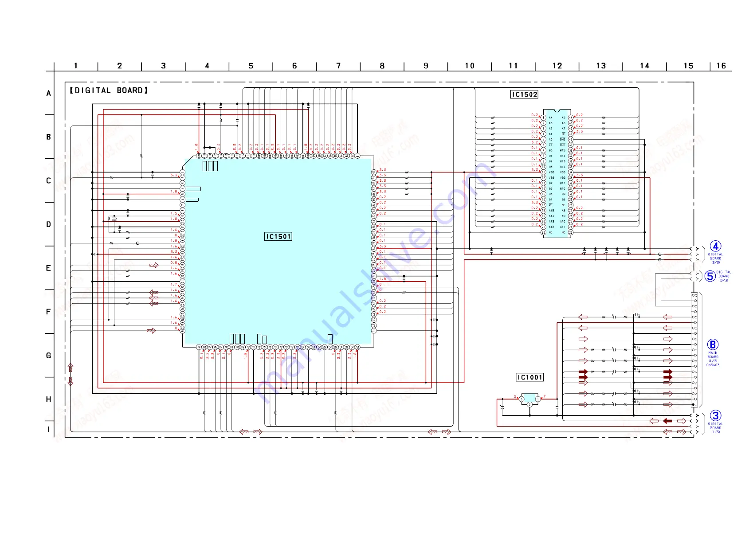745x560 pixels.
Task: Click row label H
Action: click(x=49, y=399)
